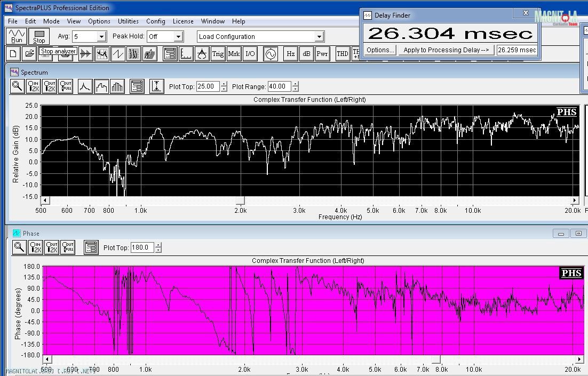Viewport: 588px width, 376px height.
Task: Open the signal generator sine icon
Action: 271,54
